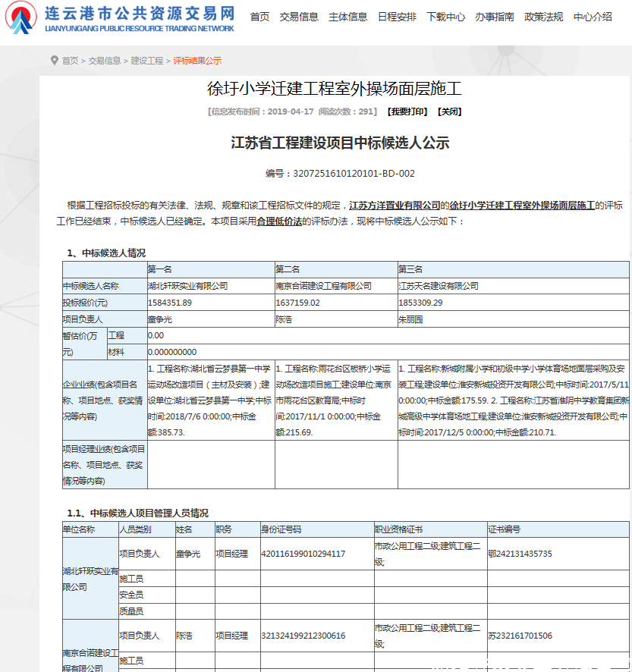Click the 关闭 button under the title
Viewport: 632px width, 672px height.
pyautogui.click(x=449, y=111)
